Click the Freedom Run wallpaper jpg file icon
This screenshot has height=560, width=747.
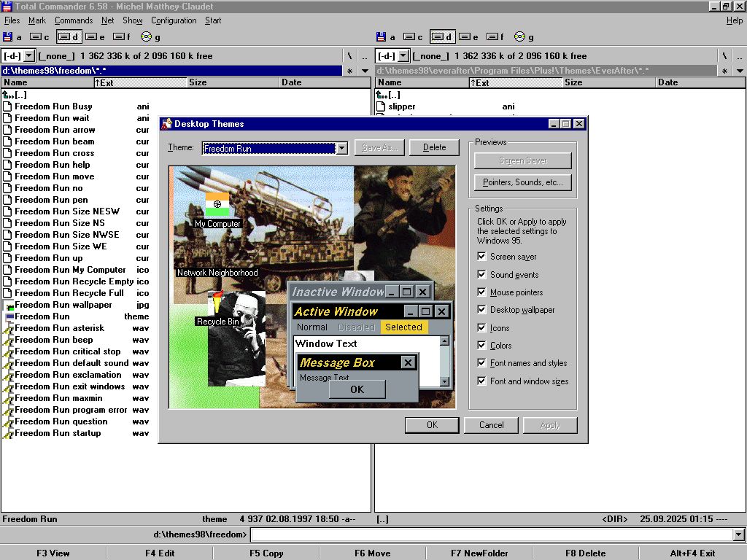click(x=8, y=305)
